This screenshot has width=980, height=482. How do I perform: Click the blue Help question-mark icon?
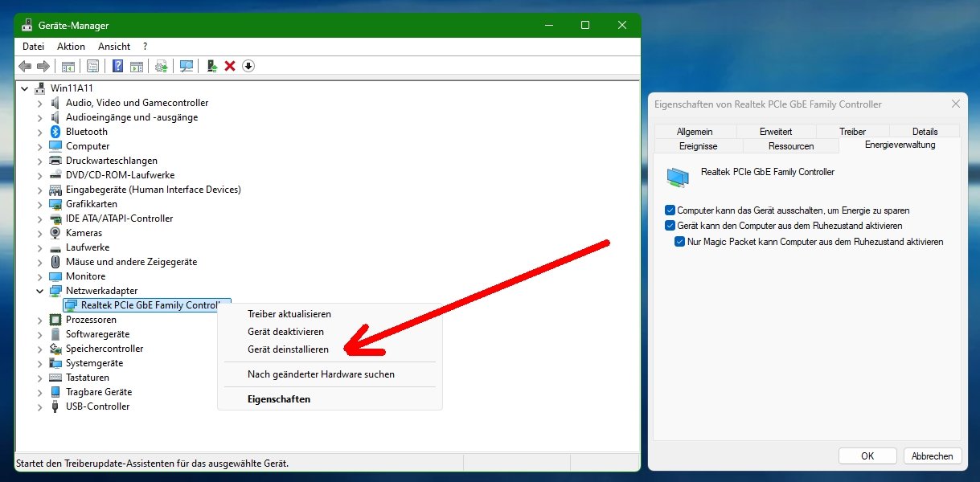[117, 66]
